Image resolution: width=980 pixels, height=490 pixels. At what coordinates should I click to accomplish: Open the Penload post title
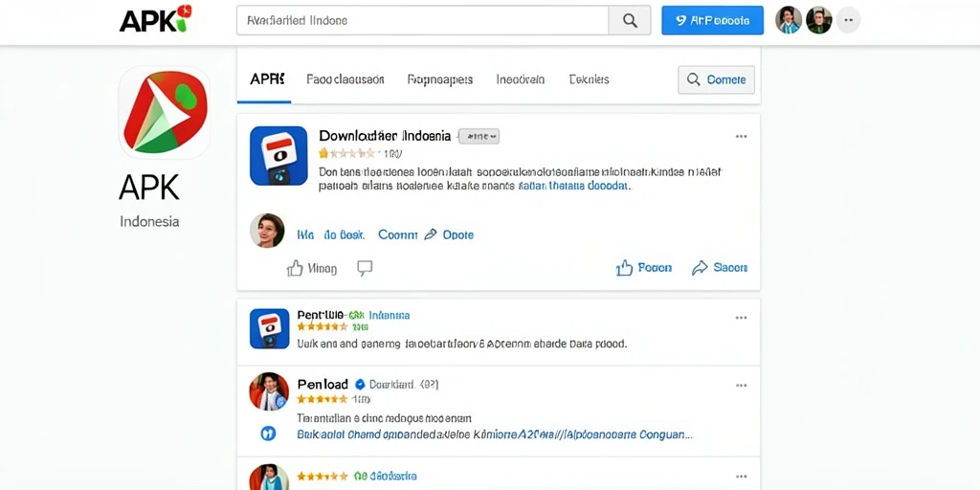(x=323, y=384)
